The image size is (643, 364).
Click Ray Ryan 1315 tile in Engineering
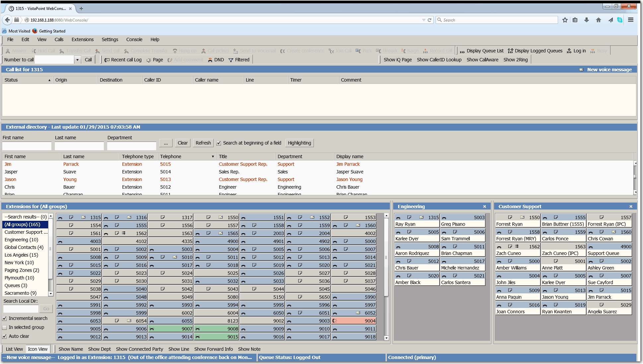(417, 221)
